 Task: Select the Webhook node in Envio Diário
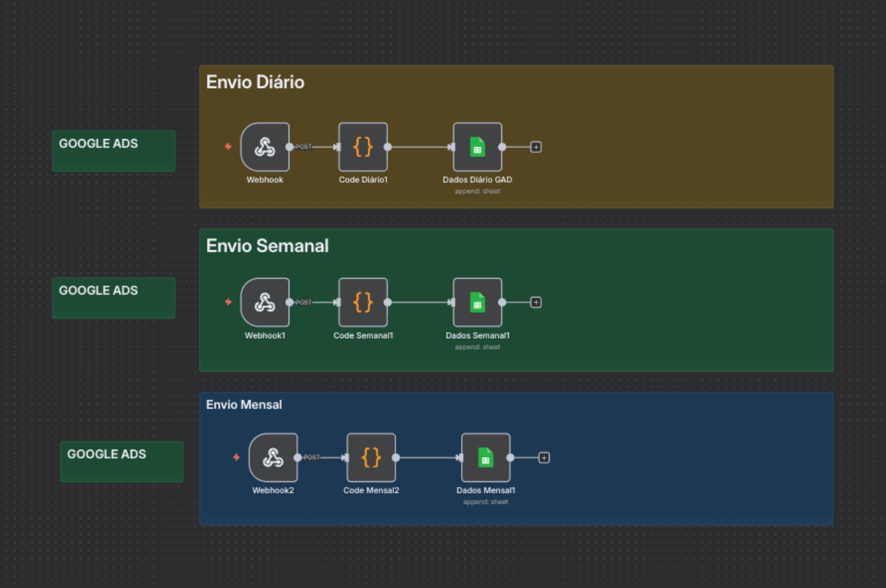point(264,147)
